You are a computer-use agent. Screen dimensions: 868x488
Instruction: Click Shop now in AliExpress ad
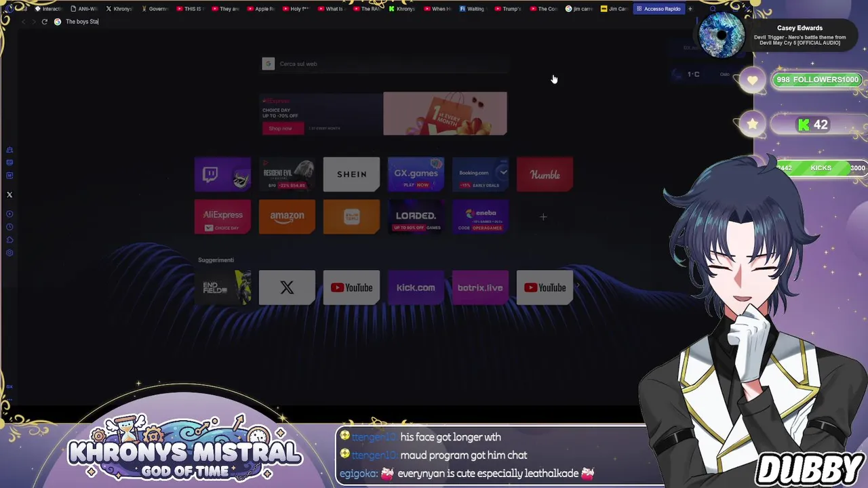(x=283, y=128)
